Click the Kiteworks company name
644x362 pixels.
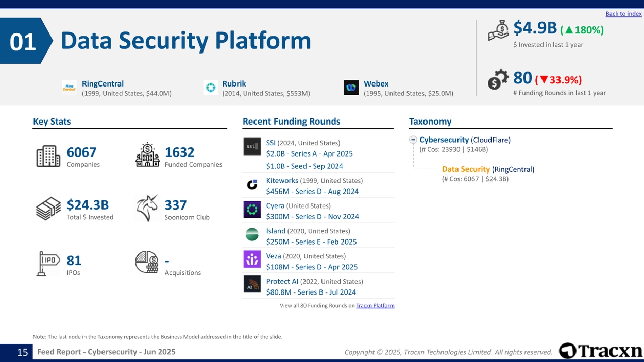click(x=282, y=180)
